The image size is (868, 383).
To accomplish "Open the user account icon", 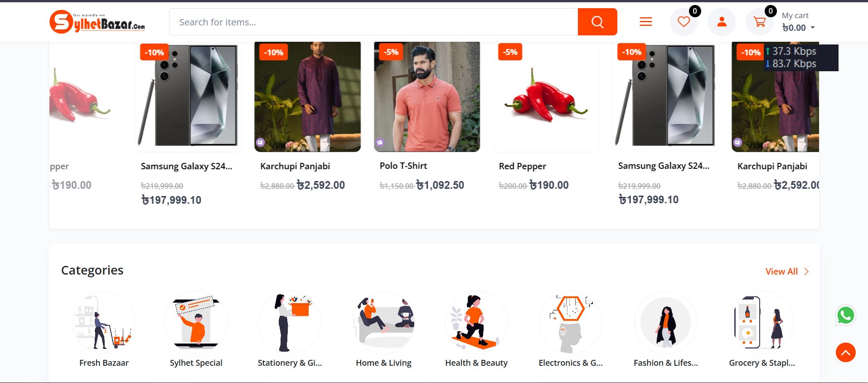I will click(x=722, y=22).
